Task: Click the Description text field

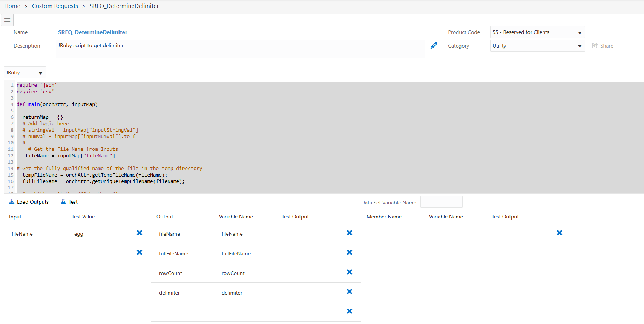Action: coord(240,49)
